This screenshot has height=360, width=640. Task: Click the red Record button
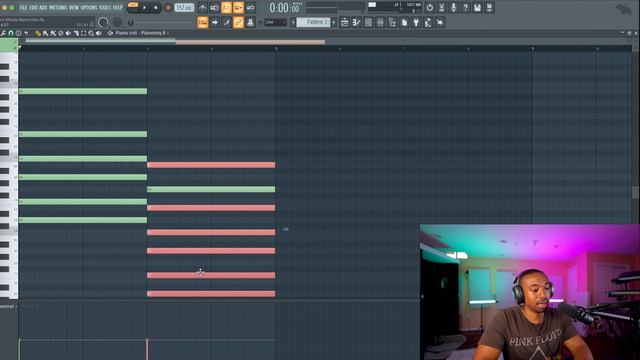coord(168,7)
